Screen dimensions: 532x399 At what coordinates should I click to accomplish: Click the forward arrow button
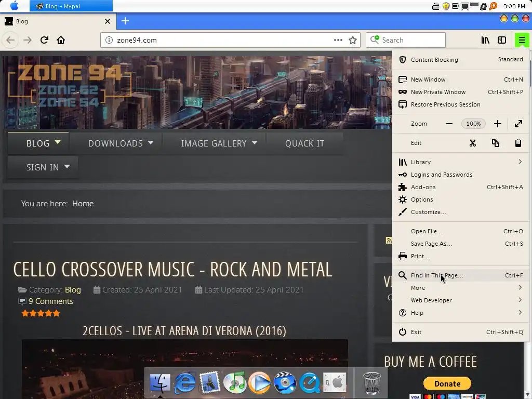[x=28, y=40]
